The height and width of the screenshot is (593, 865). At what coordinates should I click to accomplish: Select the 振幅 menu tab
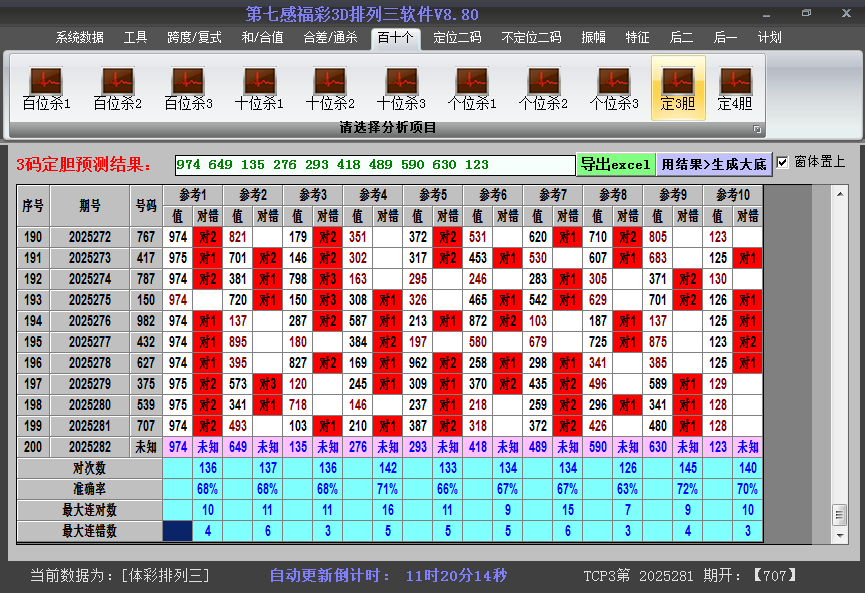pos(594,38)
